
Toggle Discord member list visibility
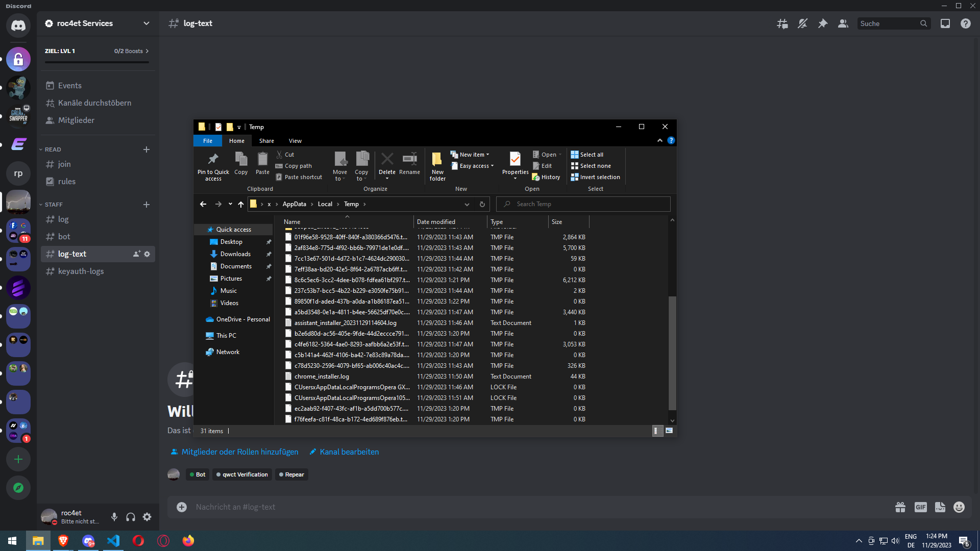[843, 23]
